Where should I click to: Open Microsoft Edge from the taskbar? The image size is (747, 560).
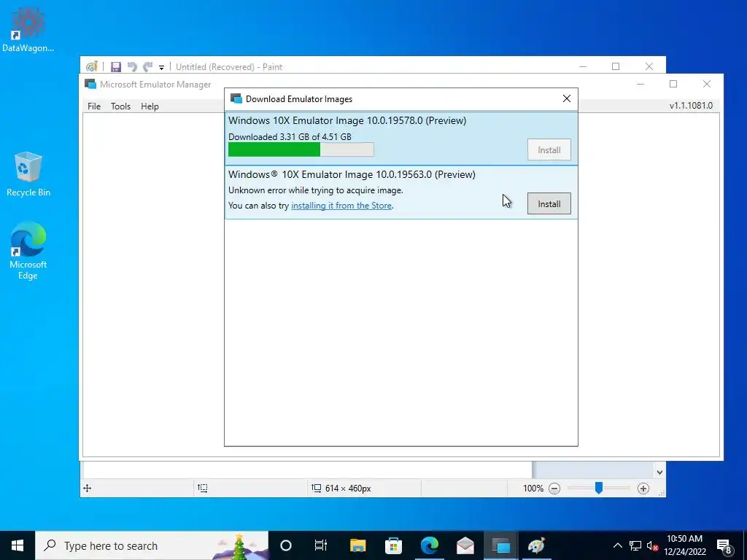pyautogui.click(x=429, y=545)
